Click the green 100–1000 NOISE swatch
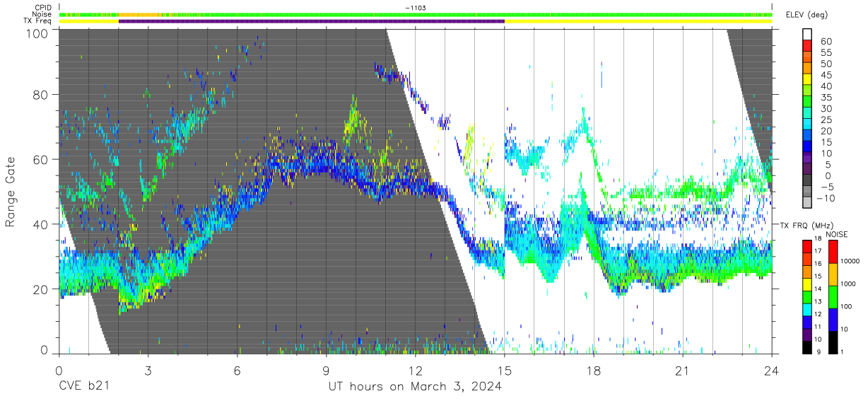The height and width of the screenshot is (401, 868). [832, 296]
